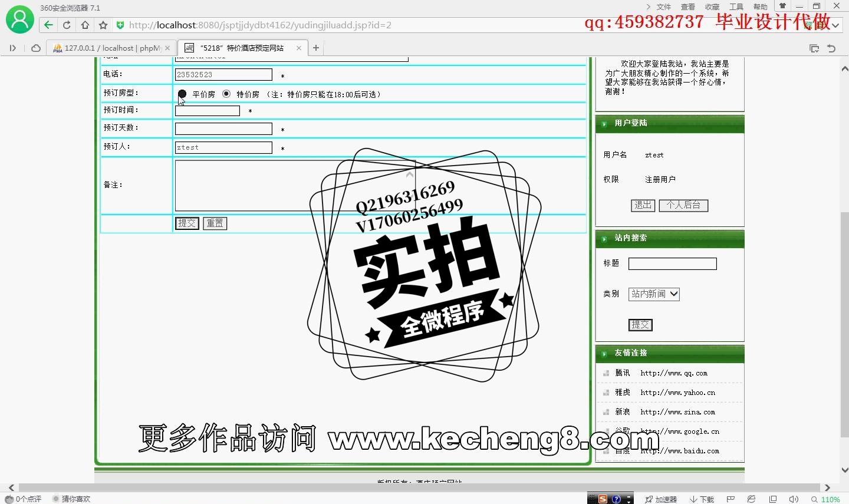This screenshot has width=849, height=504.
Task: Click the Sogou input S icon
Action: [x=603, y=499]
